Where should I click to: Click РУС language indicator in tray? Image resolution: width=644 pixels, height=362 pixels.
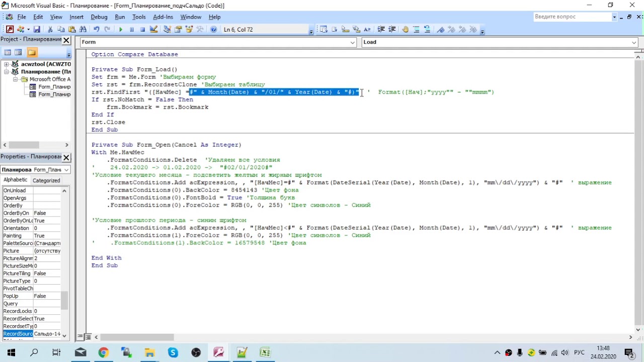tap(579, 353)
